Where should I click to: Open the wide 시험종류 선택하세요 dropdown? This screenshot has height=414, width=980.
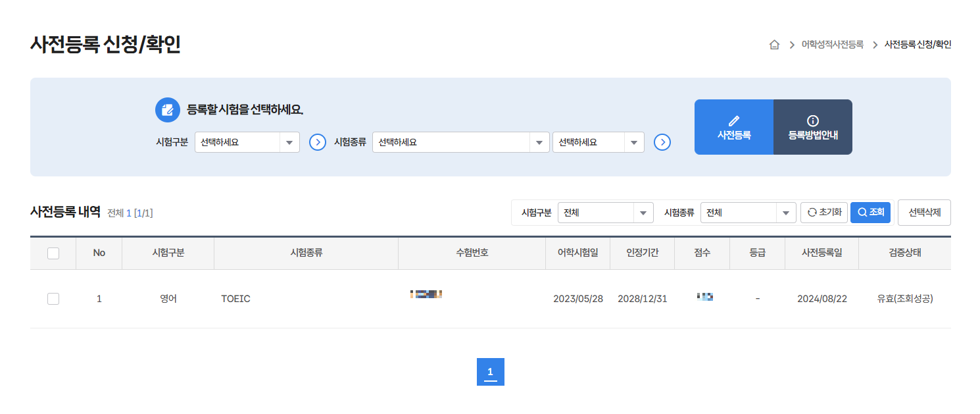pos(461,142)
